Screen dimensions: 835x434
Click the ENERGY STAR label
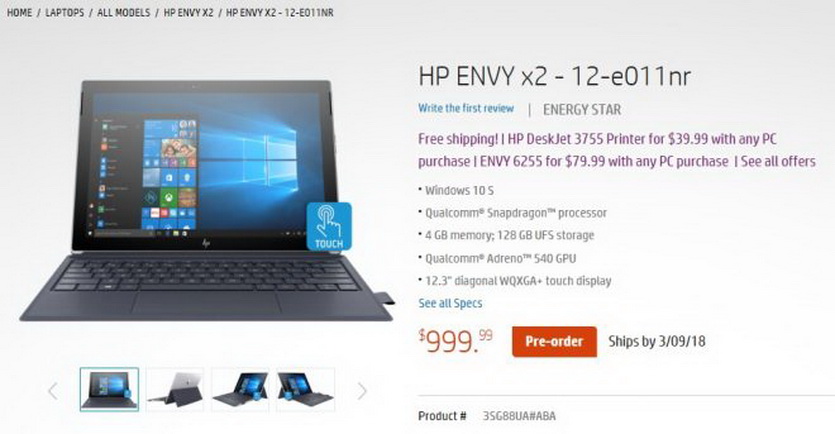tap(582, 110)
